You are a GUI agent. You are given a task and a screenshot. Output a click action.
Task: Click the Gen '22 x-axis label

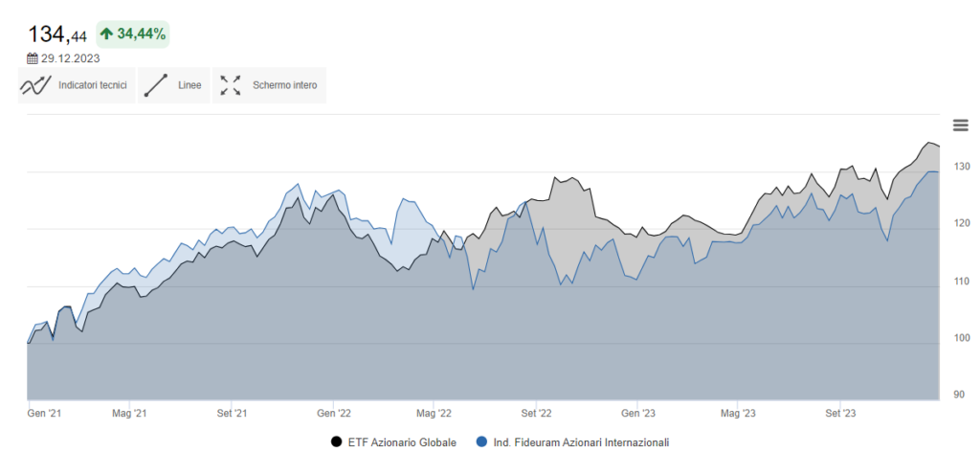(333, 414)
